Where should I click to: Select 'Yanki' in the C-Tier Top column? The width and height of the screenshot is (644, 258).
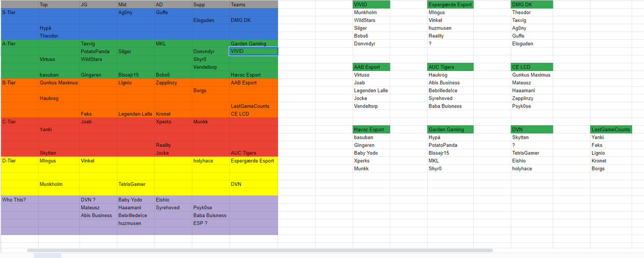[x=58, y=130]
